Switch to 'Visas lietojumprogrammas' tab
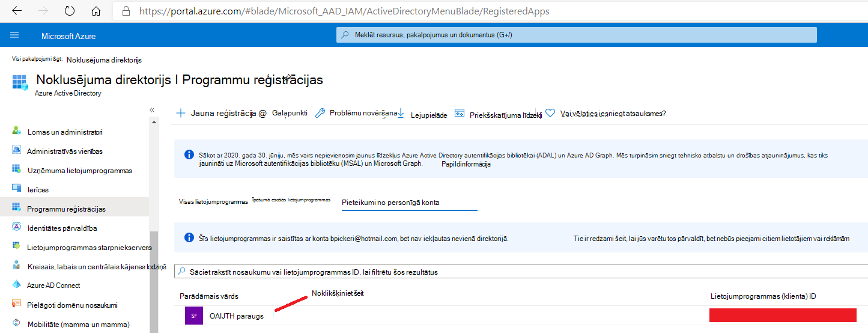This screenshot has height=333, width=868. click(x=213, y=202)
